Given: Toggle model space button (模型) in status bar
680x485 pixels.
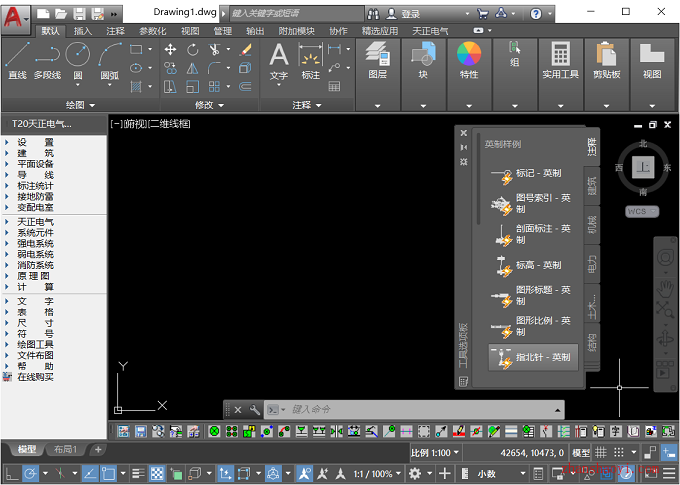Looking at the screenshot, I should coord(581,453).
